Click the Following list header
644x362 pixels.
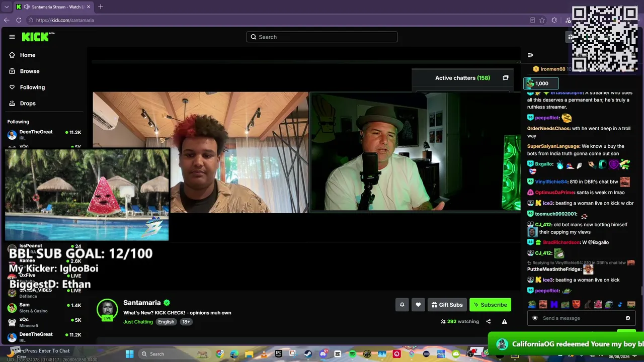18,122
